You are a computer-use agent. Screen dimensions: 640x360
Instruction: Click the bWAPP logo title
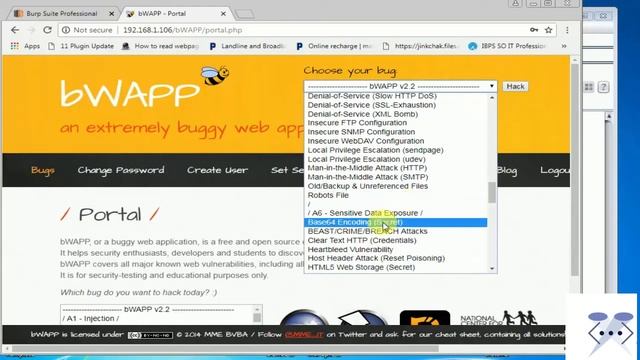click(x=130, y=94)
